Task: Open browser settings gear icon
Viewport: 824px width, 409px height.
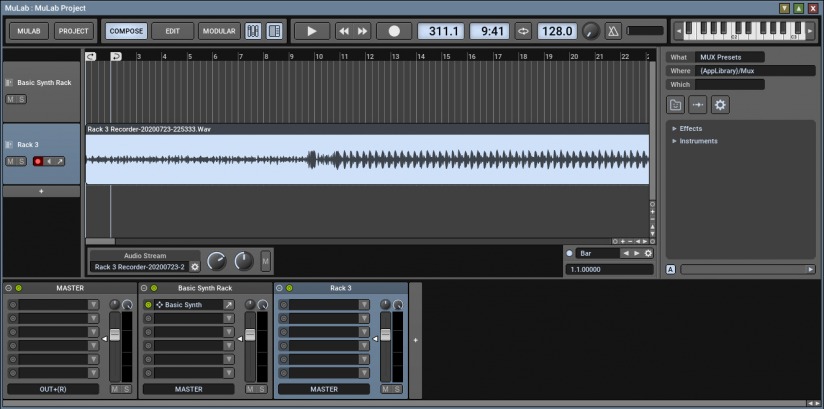Action: [720, 105]
